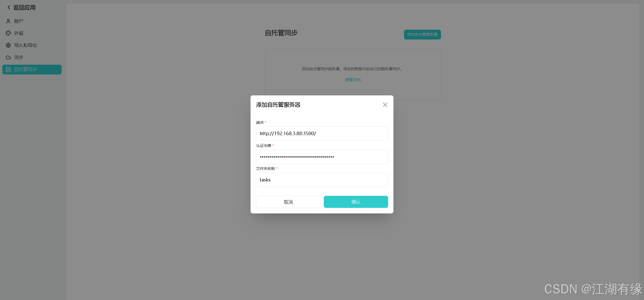Focus the 认证令牌 token field

[x=322, y=157]
